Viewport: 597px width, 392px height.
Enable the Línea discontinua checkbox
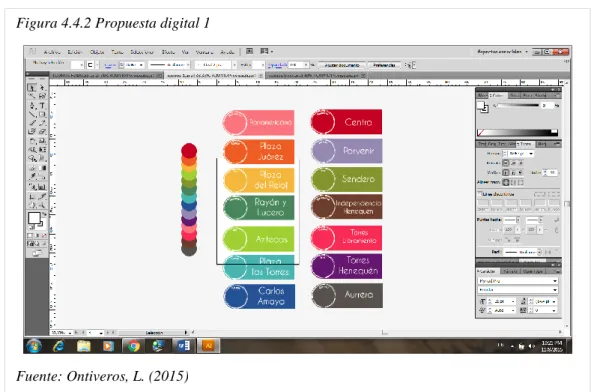(480, 194)
